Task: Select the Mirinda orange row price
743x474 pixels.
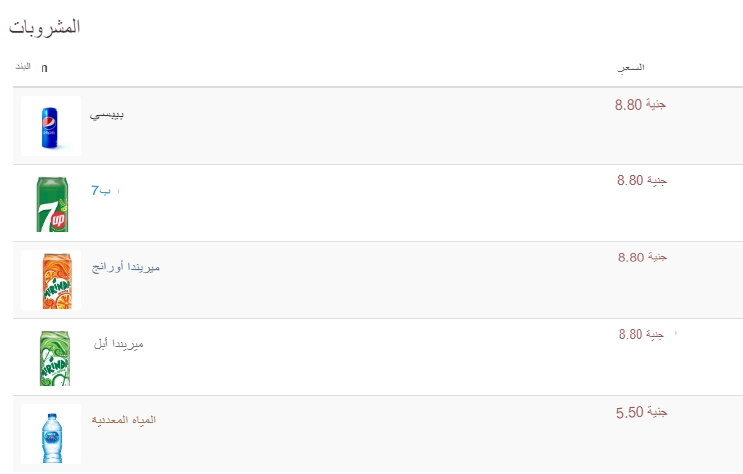Action: click(x=642, y=257)
